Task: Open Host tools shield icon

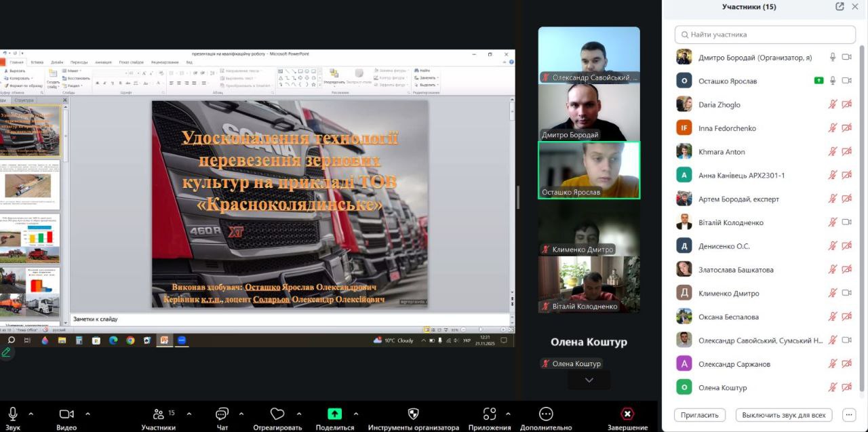Action: [x=413, y=414]
